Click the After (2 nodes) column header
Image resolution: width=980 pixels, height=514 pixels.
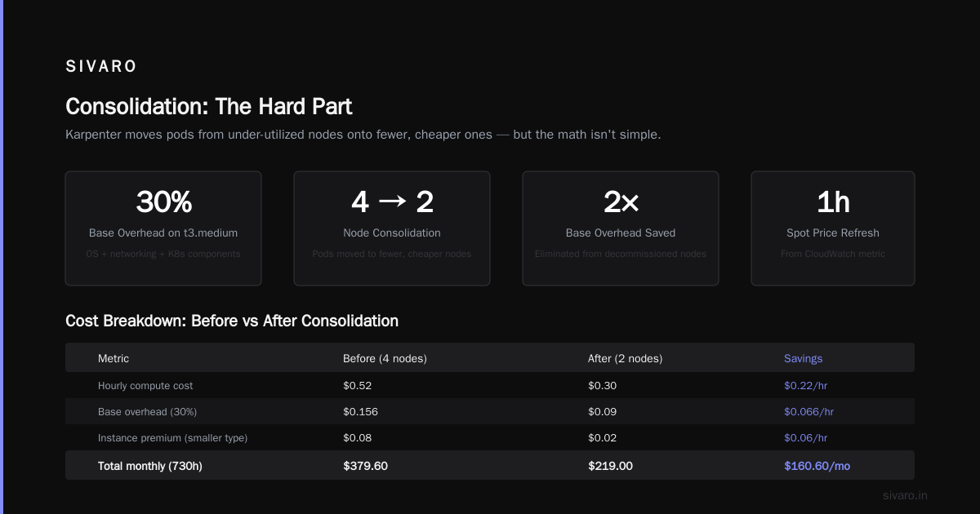point(625,358)
